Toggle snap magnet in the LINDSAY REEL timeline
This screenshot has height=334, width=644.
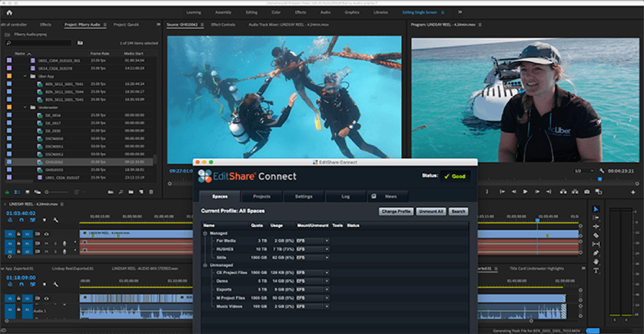[x=22, y=220]
